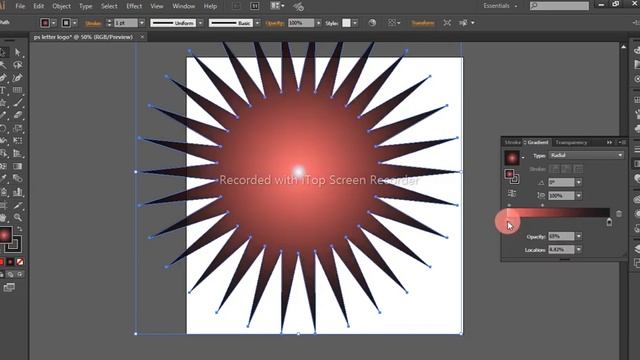
Task: Click the Opacity link in control bar
Action: click(274, 23)
